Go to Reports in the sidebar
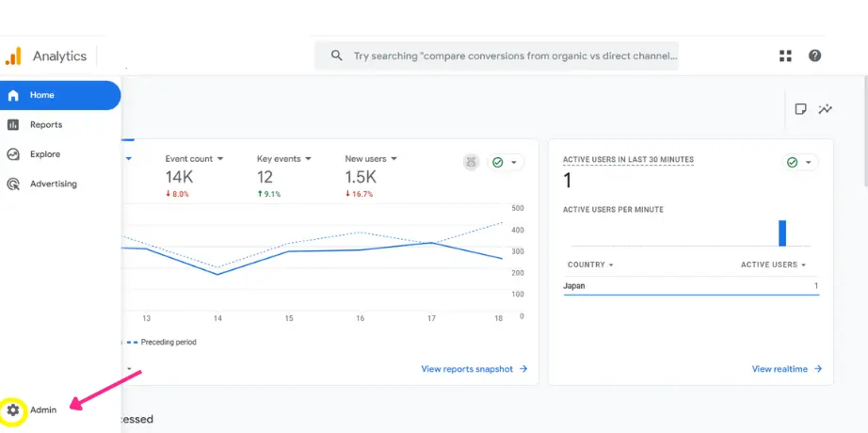This screenshot has width=868, height=433. (x=45, y=125)
